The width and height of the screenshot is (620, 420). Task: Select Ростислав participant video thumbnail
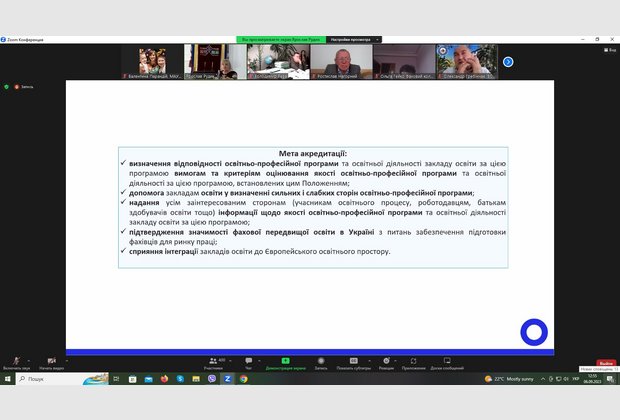point(341,62)
